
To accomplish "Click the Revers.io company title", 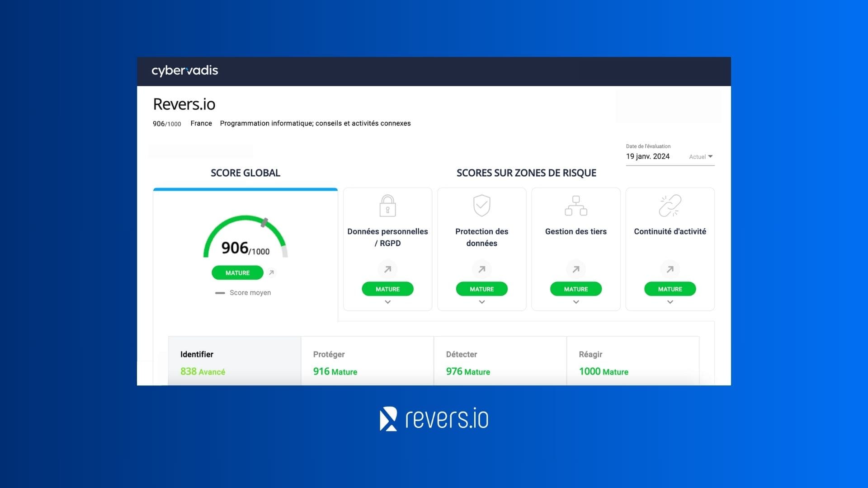I will [x=184, y=104].
